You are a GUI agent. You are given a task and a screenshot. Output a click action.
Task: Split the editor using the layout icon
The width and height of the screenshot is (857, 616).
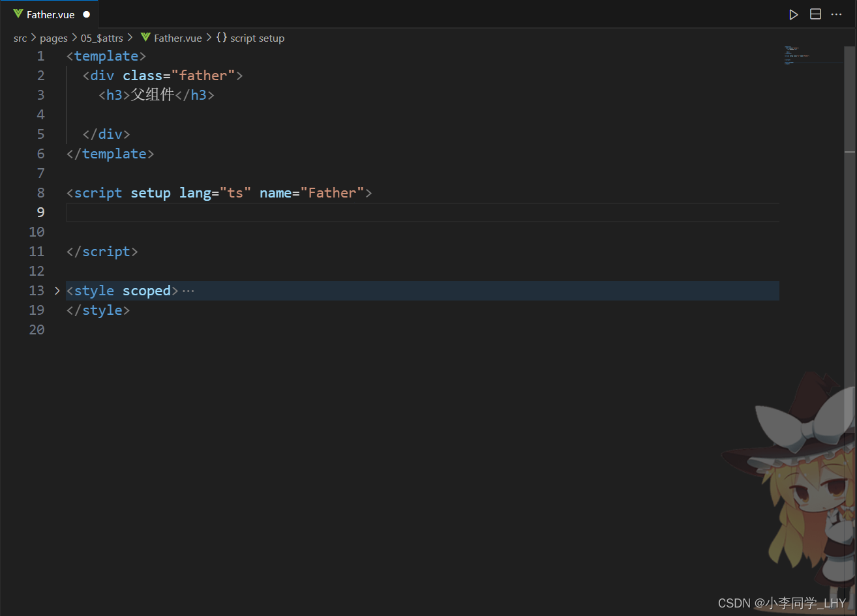tap(815, 14)
